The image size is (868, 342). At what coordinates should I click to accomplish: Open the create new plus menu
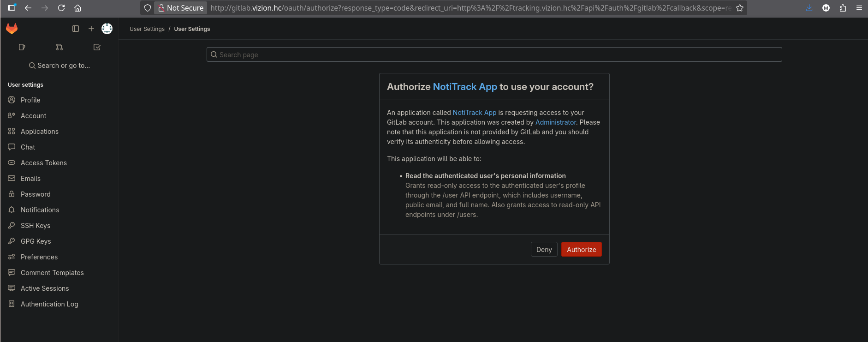point(91,29)
